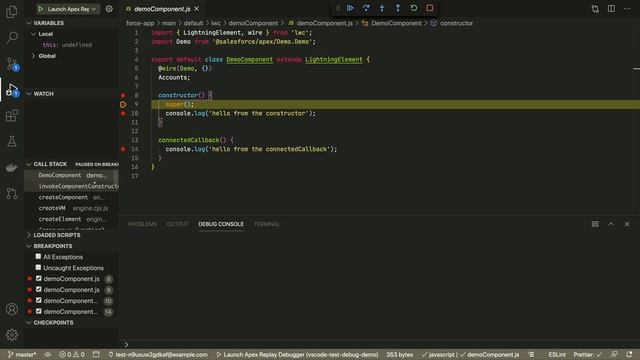640x360 pixels.
Task: Disable the demoComponent.js line 9 breakpoint
Action: point(39,289)
